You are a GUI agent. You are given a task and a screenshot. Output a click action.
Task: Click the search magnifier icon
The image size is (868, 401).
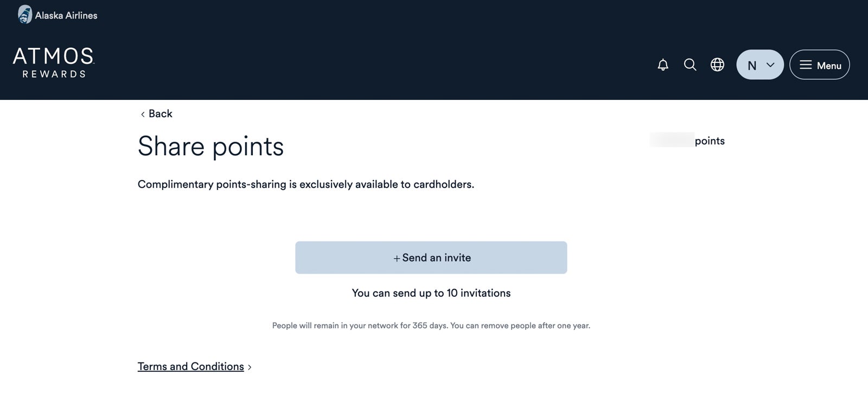point(690,65)
